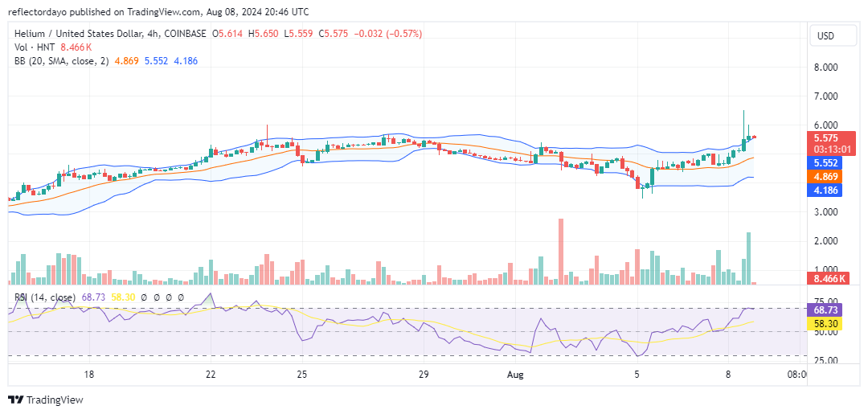Screen dimensions: 868x414
Task: Click the RSI (14, close) indicator legend
Action: click(x=45, y=297)
